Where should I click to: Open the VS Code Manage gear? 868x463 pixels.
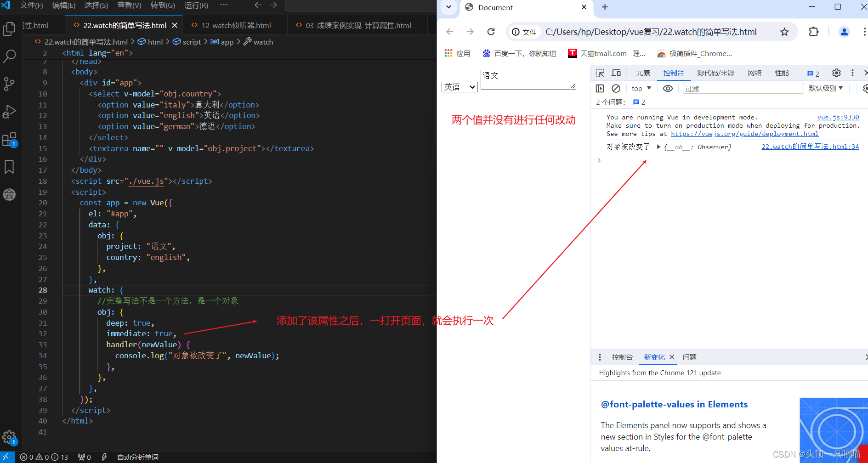9,437
